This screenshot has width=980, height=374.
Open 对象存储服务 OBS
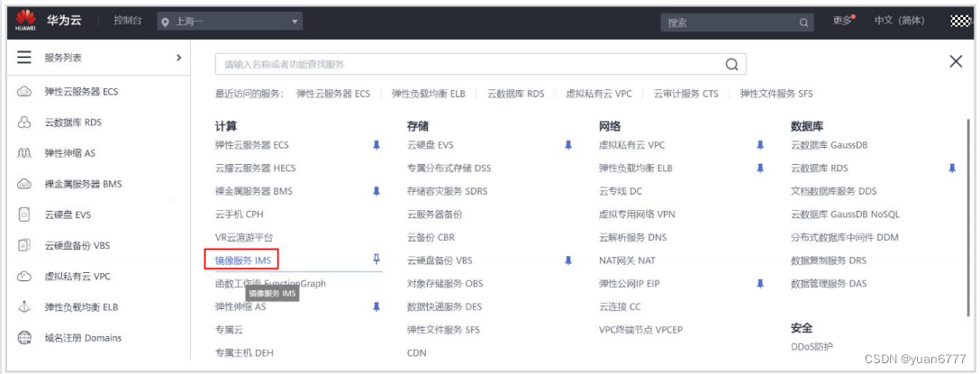tap(444, 283)
